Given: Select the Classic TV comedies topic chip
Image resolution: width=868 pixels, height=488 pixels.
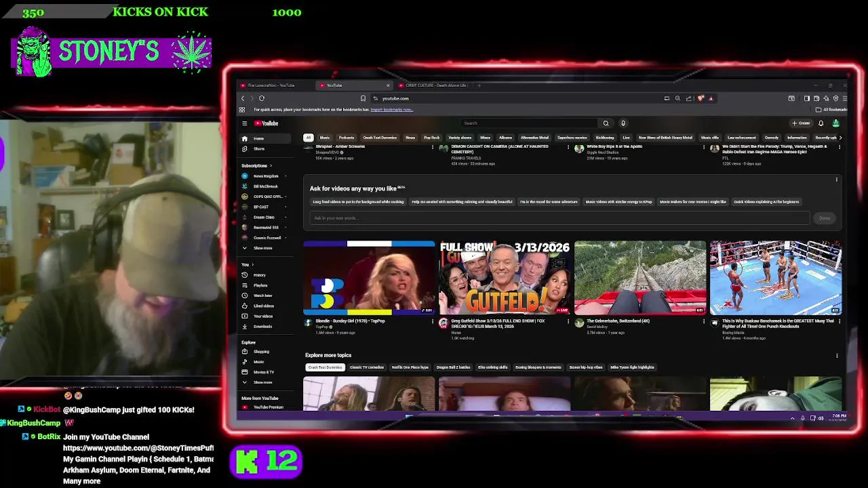Looking at the screenshot, I should [367, 367].
